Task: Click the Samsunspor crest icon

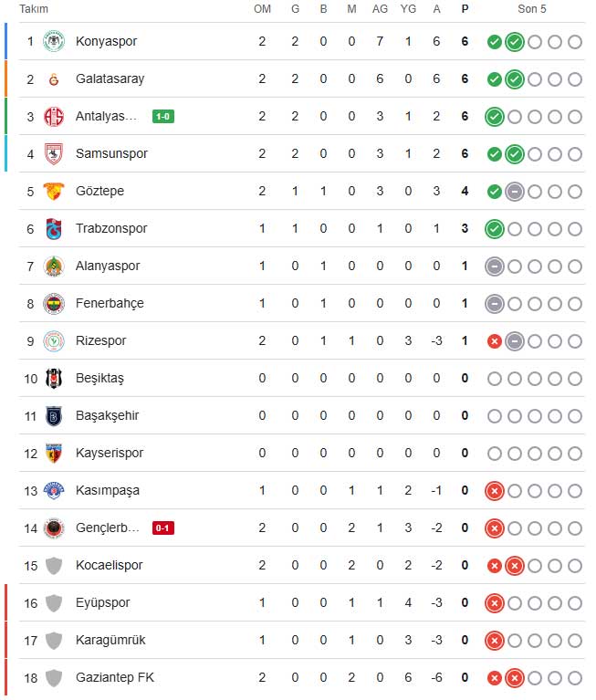Action: (x=55, y=153)
